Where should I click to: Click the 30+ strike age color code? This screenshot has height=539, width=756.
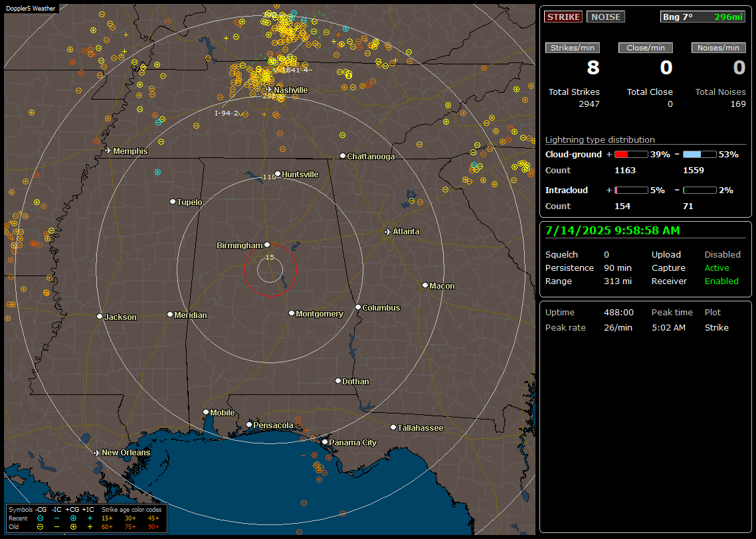(x=130, y=518)
